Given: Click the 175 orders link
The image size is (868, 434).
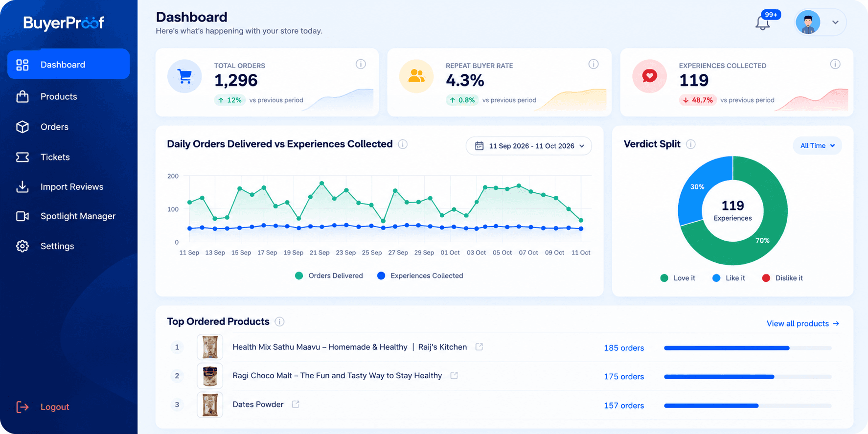Looking at the screenshot, I should tap(624, 377).
